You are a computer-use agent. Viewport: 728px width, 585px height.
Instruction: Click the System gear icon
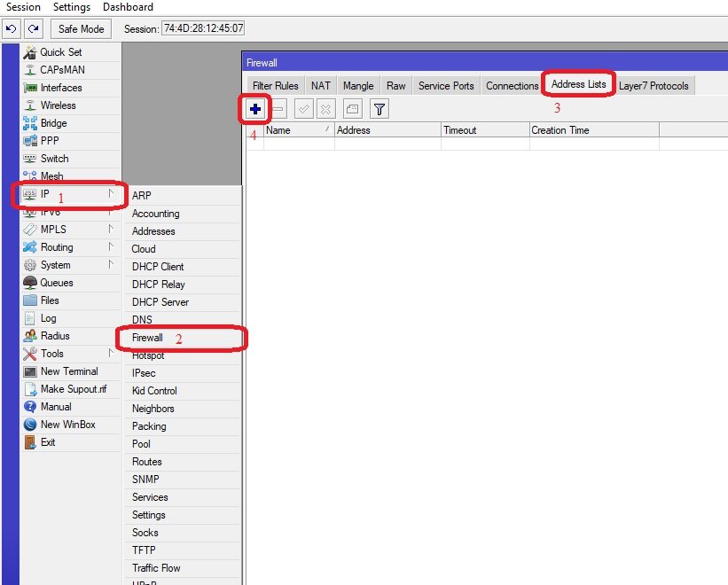tap(30, 265)
